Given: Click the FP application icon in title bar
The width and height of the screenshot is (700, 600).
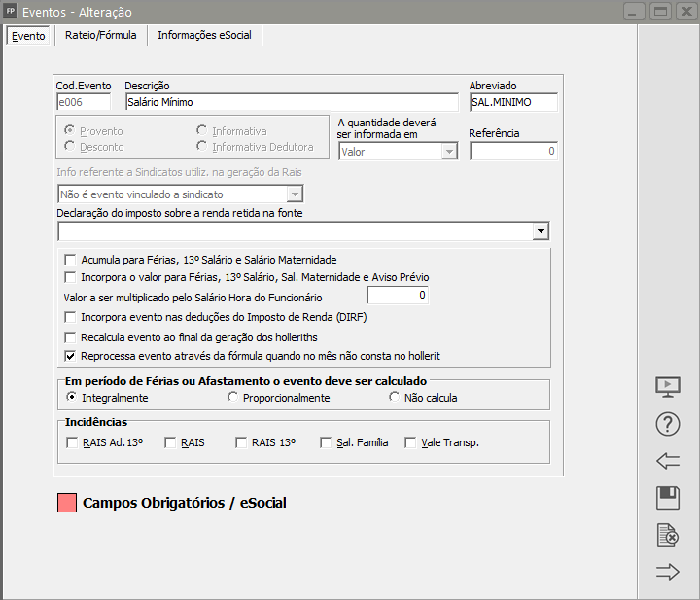Looking at the screenshot, I should pyautogui.click(x=12, y=12).
